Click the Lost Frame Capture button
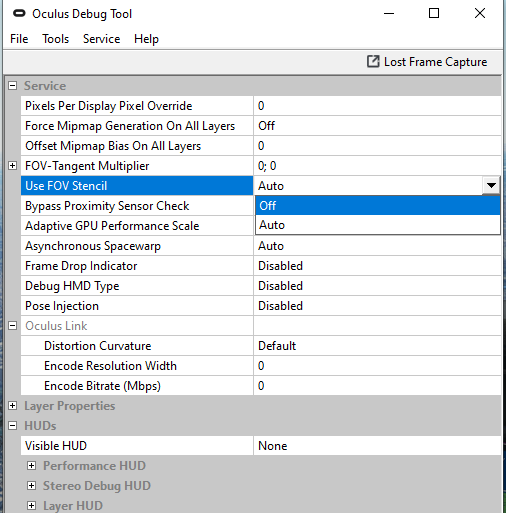This screenshot has width=506, height=513. pos(427,62)
